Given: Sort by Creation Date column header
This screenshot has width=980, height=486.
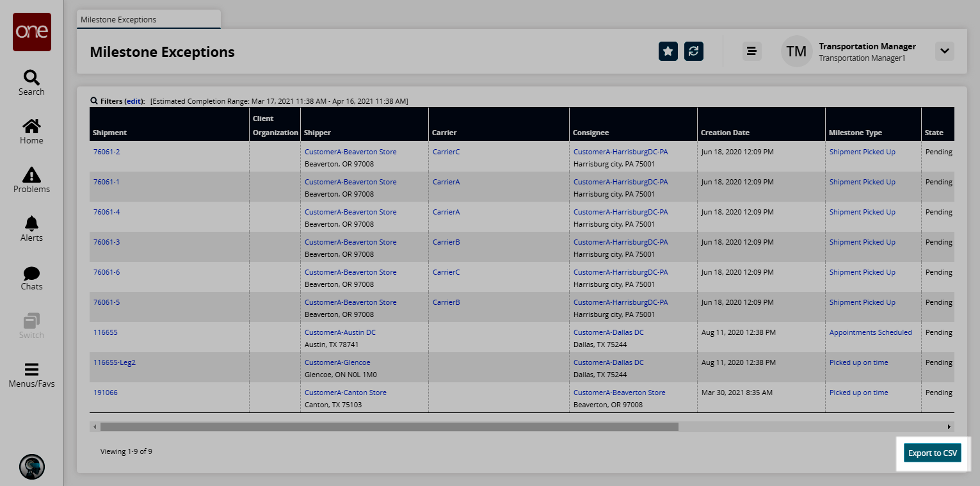Looking at the screenshot, I should pos(762,124).
